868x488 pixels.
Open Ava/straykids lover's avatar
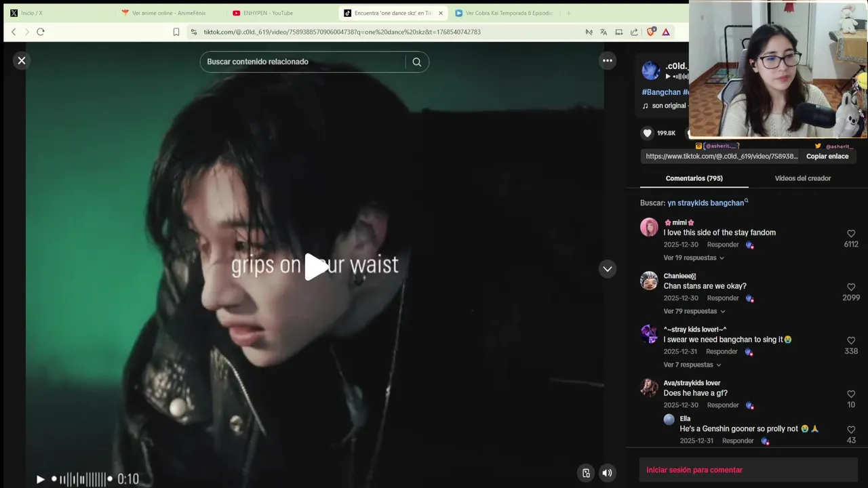(x=649, y=388)
